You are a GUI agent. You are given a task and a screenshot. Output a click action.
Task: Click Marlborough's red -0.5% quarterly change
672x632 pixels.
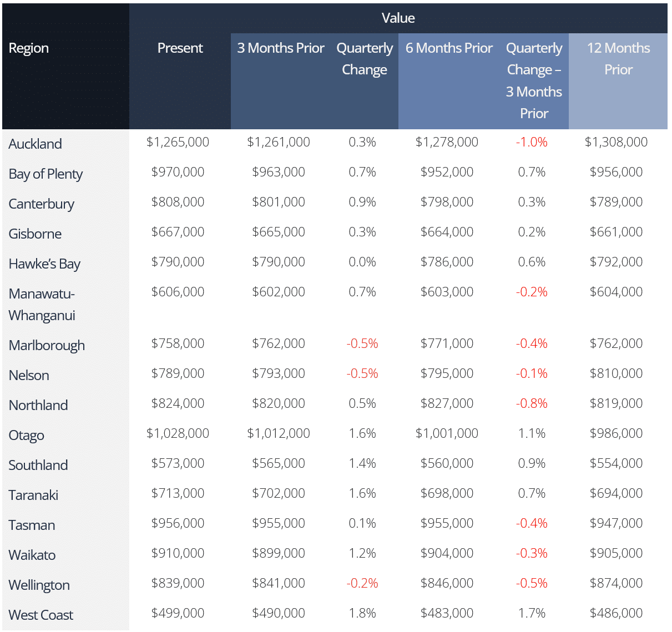coord(362,343)
